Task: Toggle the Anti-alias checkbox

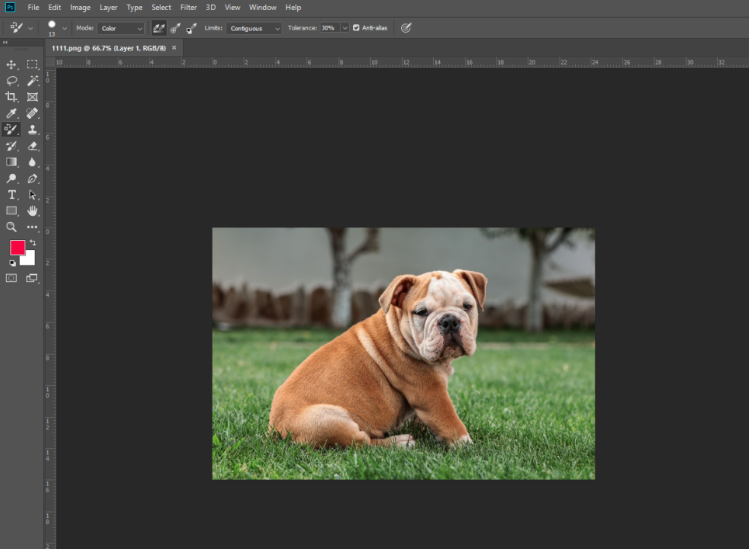Action: 356,28
